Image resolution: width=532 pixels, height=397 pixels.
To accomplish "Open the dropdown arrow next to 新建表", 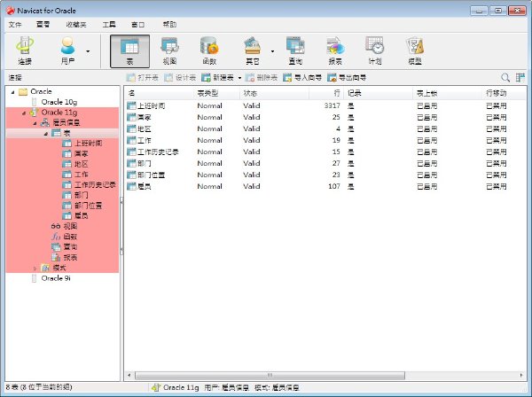I will coord(239,78).
